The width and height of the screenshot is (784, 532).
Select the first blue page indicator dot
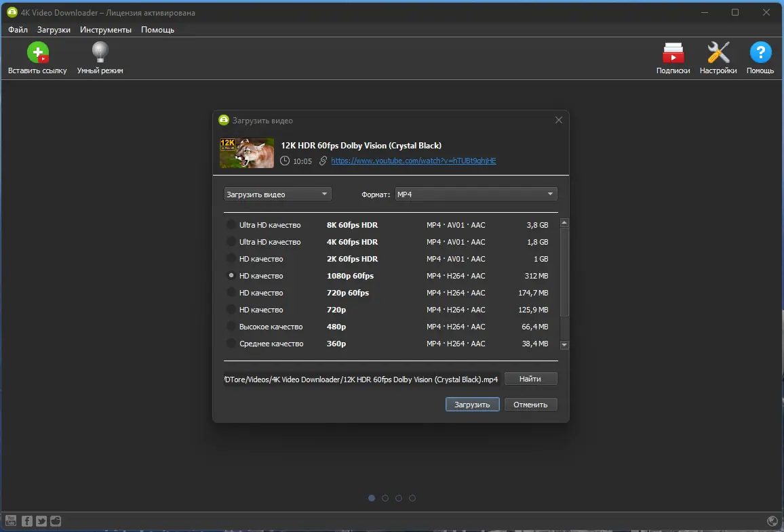[372, 498]
